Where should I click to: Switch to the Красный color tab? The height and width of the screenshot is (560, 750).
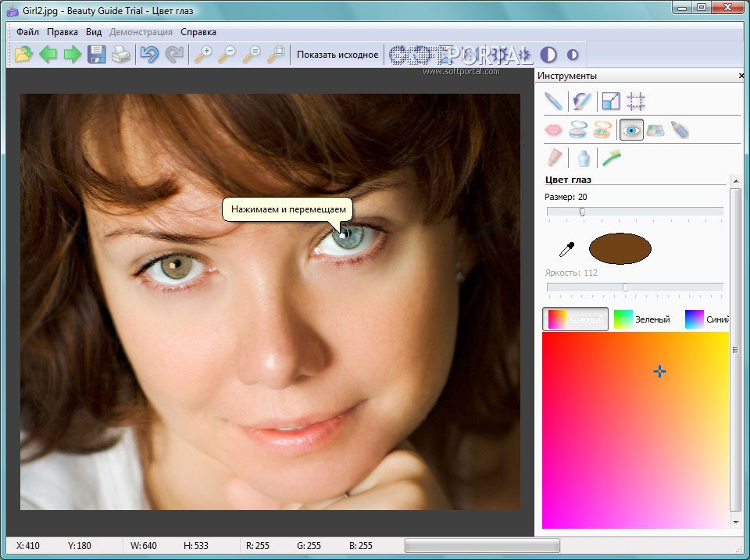point(575,319)
